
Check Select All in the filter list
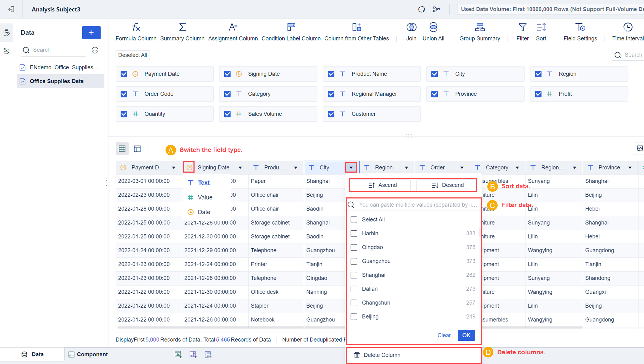click(354, 220)
